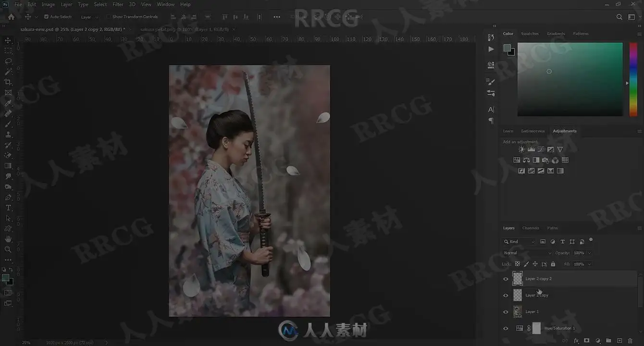Switch to the sakura petal.png document tab
This screenshot has height=346, width=644.
click(184, 29)
